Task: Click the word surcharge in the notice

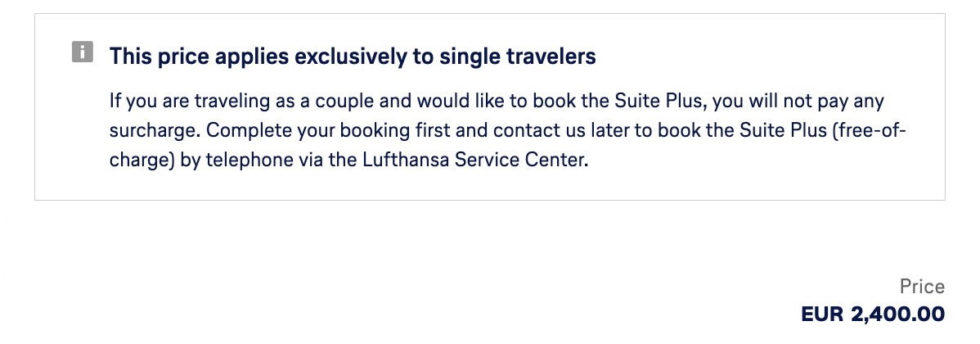Action: [155, 131]
